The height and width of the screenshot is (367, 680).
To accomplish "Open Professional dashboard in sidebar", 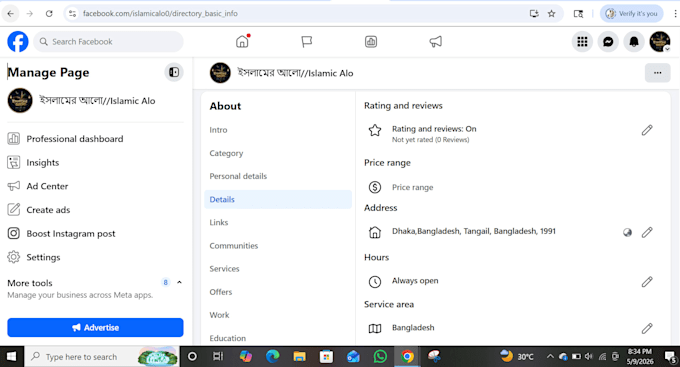I will coord(95,139).
